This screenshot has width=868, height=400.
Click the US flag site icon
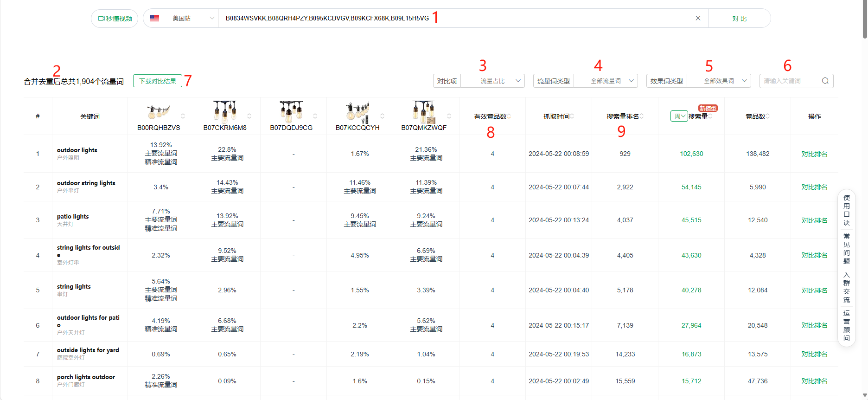(155, 18)
